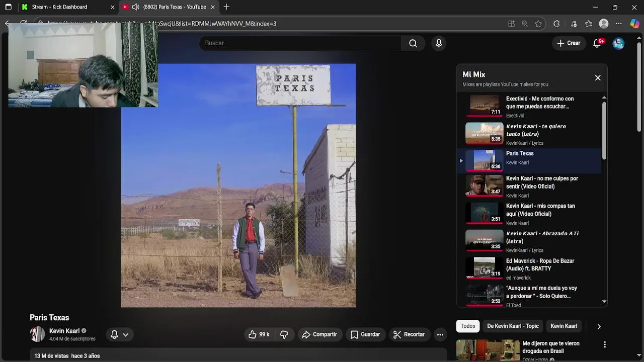
Task: Select the Kevin Kaarl filter chip
Action: pos(563,326)
